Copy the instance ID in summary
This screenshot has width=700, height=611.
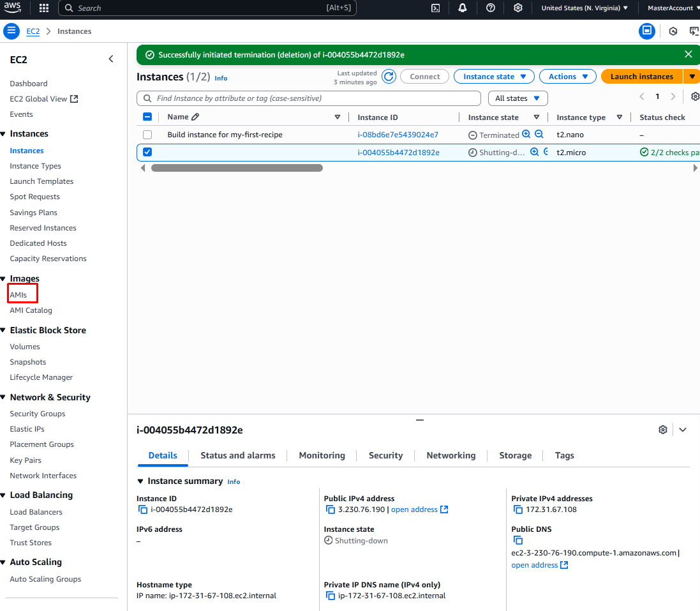(143, 509)
